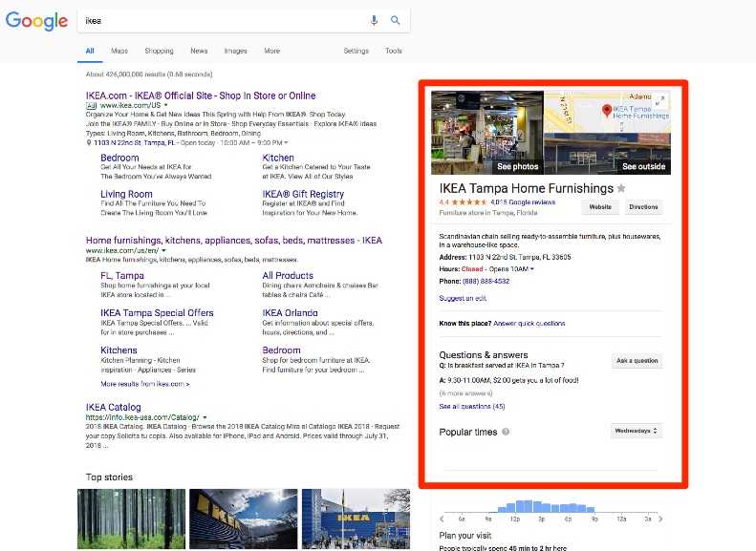This screenshot has width=756, height=551.
Task: Expand store hours next to Opens 10AM
Action: coord(532,269)
